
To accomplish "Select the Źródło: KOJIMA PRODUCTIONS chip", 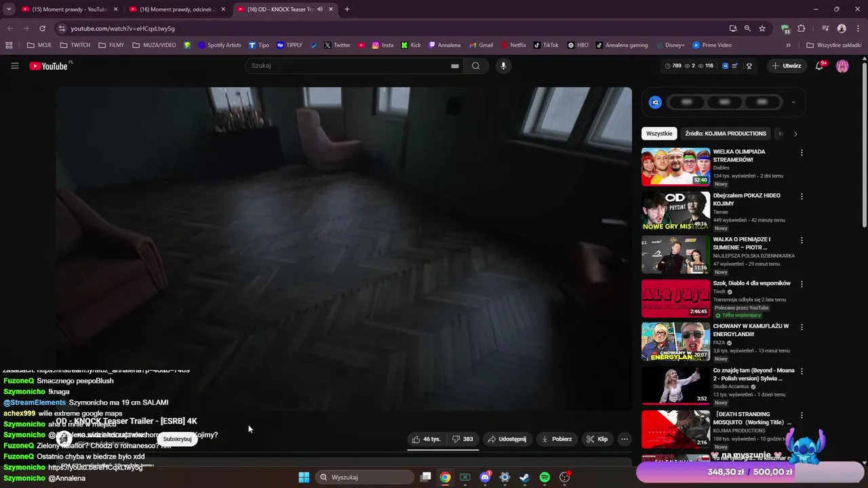I will pos(726,134).
